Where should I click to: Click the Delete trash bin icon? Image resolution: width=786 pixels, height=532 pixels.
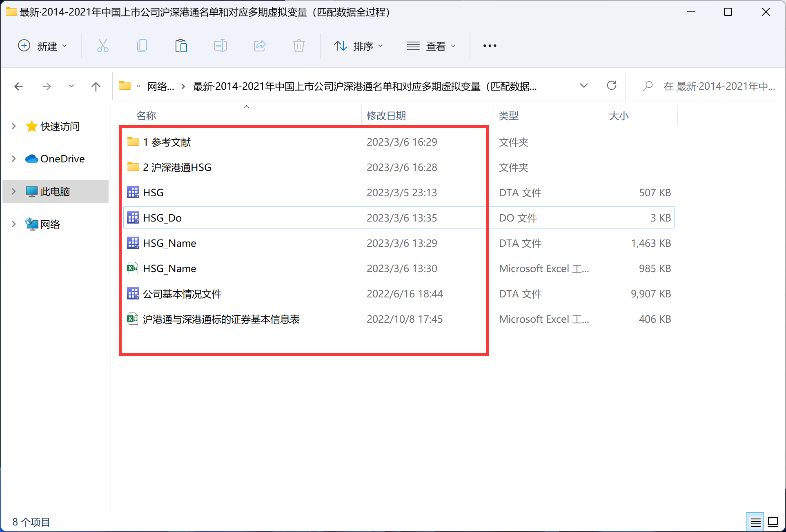click(299, 46)
